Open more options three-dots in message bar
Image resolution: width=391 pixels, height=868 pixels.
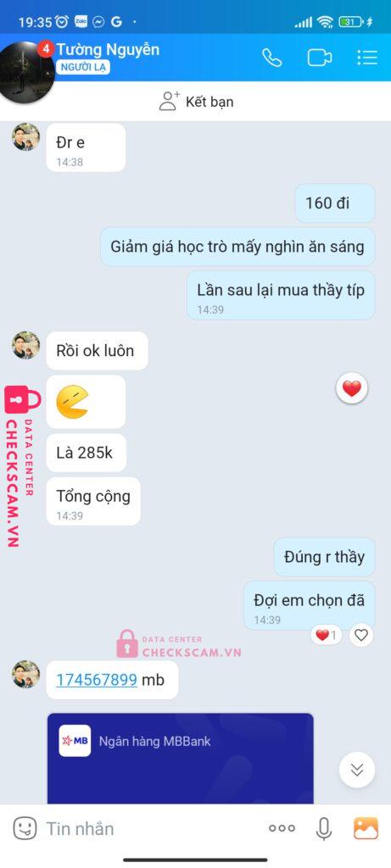pos(282,828)
